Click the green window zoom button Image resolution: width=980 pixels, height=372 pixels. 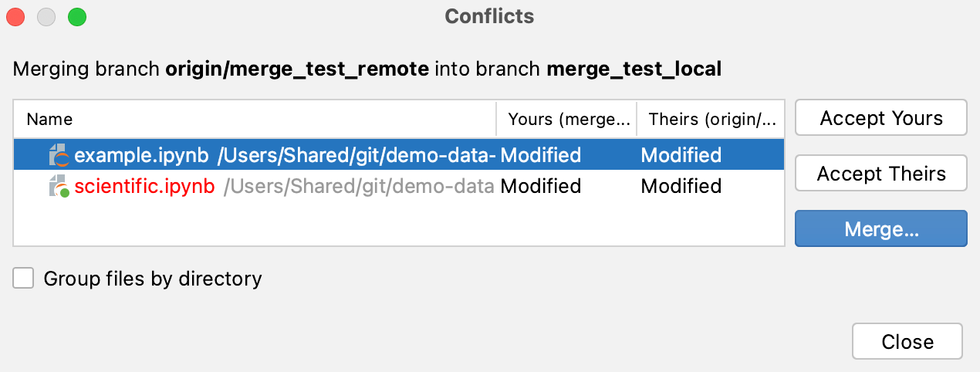(77, 16)
